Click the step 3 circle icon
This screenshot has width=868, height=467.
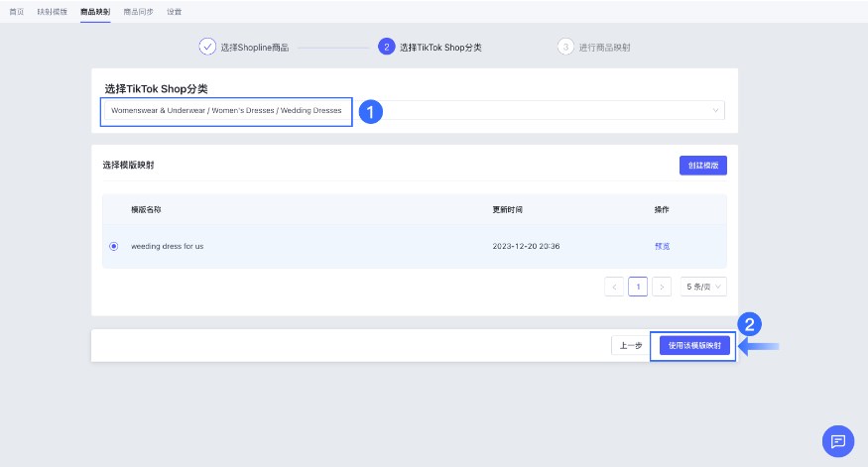(565, 47)
